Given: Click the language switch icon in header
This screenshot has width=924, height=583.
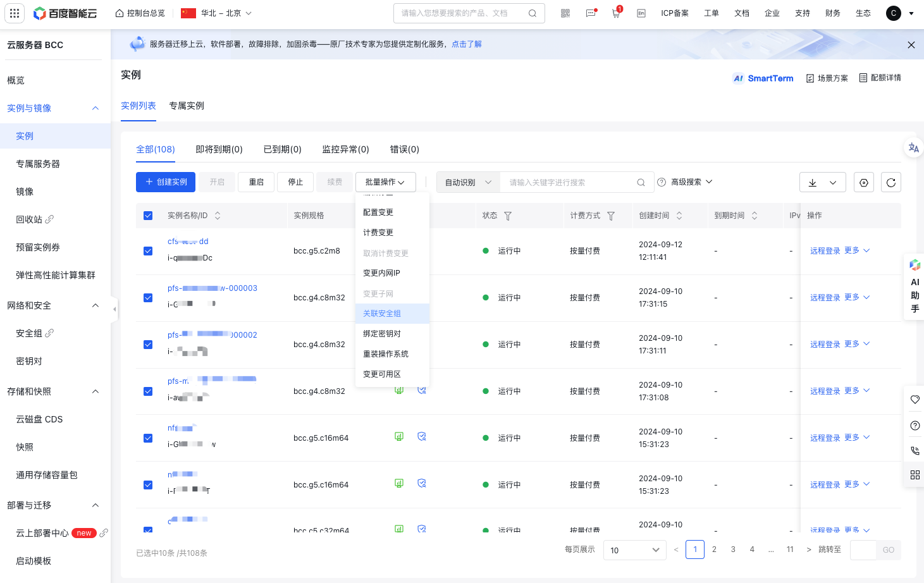Looking at the screenshot, I should [641, 13].
